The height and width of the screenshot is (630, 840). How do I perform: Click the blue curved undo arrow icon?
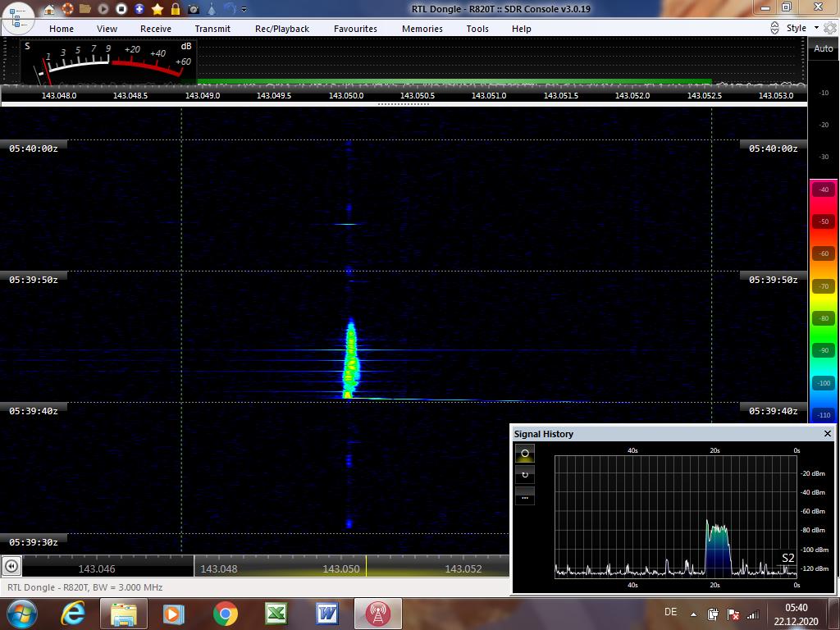pyautogui.click(x=230, y=8)
